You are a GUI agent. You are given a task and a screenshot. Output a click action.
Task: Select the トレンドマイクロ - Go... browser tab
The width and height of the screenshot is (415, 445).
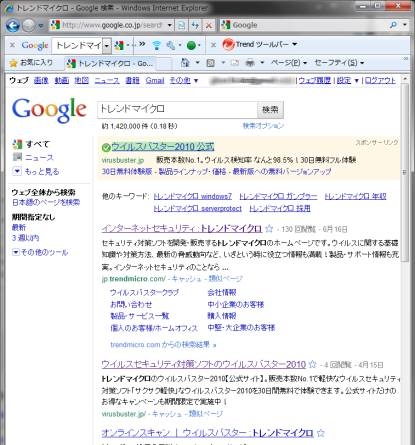coord(110,63)
